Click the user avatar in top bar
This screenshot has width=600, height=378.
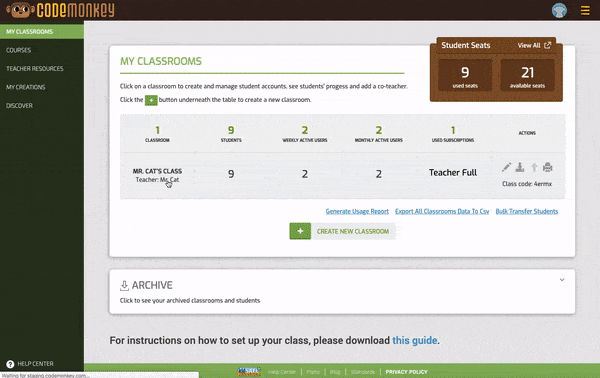coord(559,10)
